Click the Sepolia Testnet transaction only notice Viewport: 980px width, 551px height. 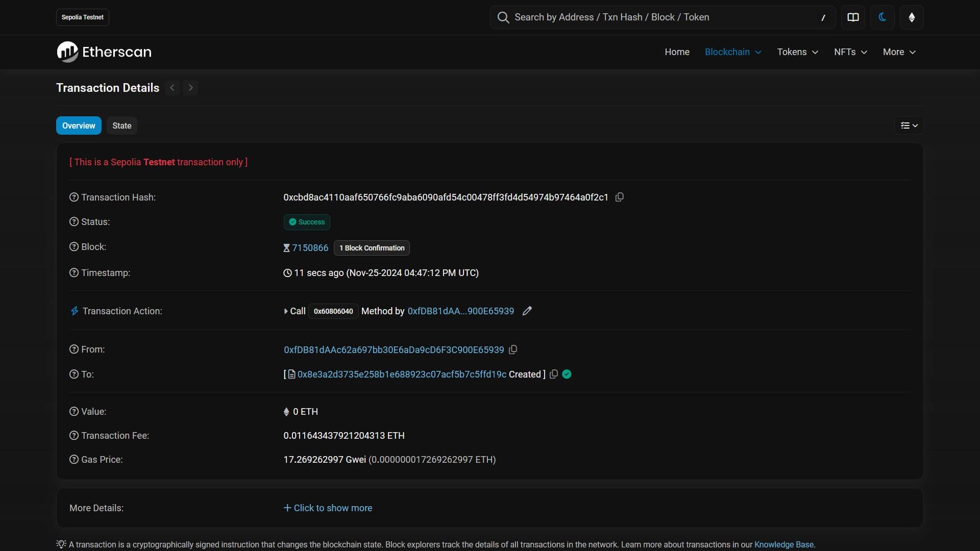[x=158, y=162]
